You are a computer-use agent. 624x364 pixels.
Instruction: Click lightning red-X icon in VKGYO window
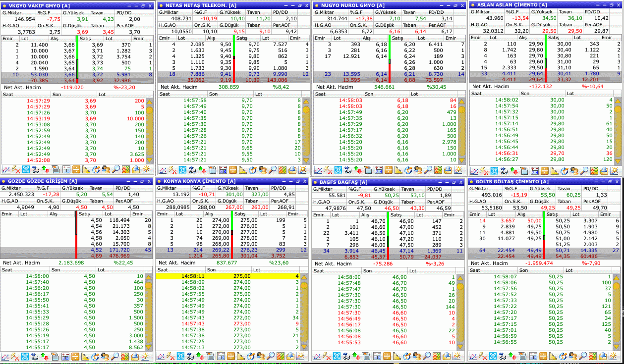[15, 170]
